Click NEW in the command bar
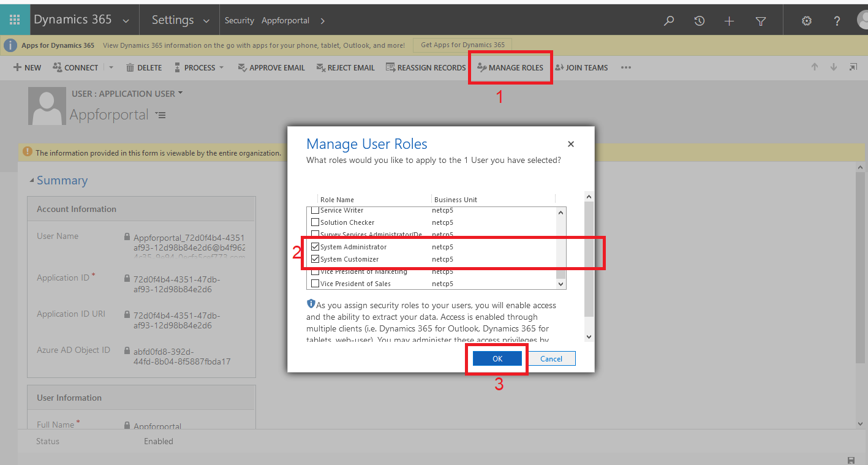This screenshot has height=465, width=868. coord(28,67)
